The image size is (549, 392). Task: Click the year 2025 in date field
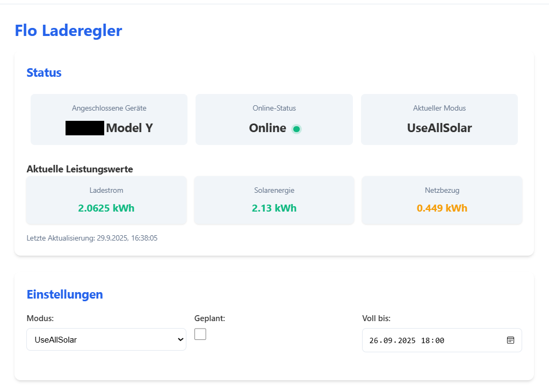[x=405, y=340]
